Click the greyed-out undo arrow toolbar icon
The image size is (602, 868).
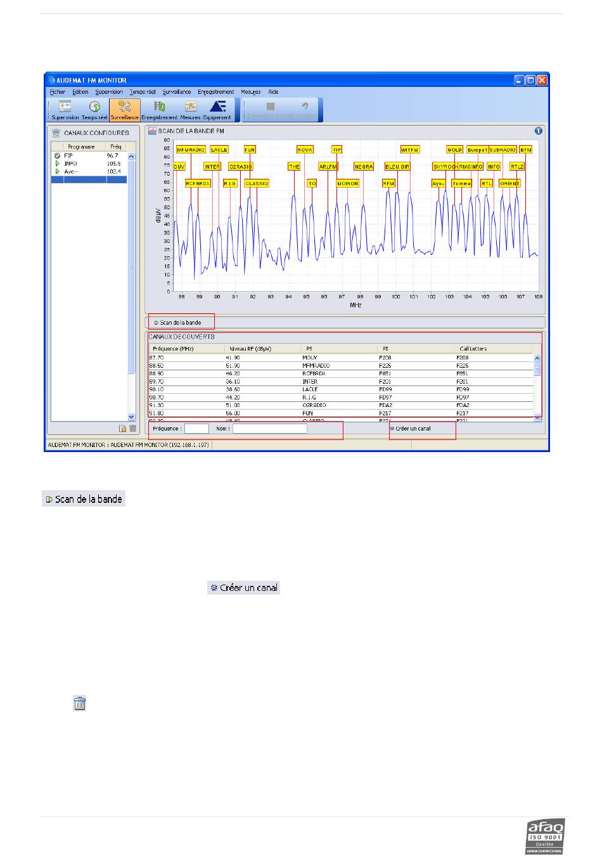coord(305,107)
